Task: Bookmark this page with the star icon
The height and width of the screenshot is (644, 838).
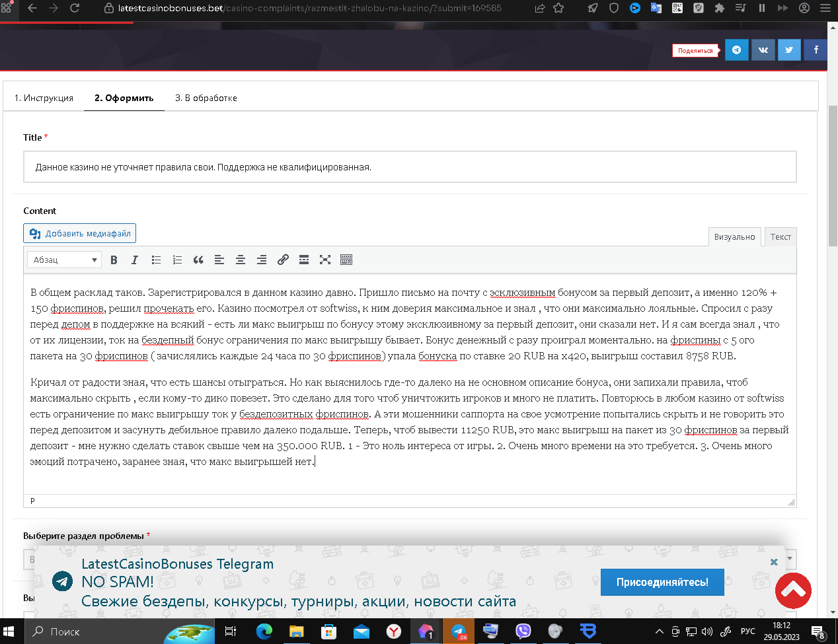Action: 558,8
